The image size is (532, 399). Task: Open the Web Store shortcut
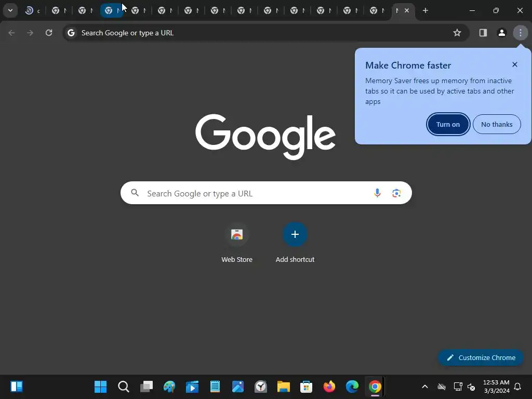pos(237,234)
